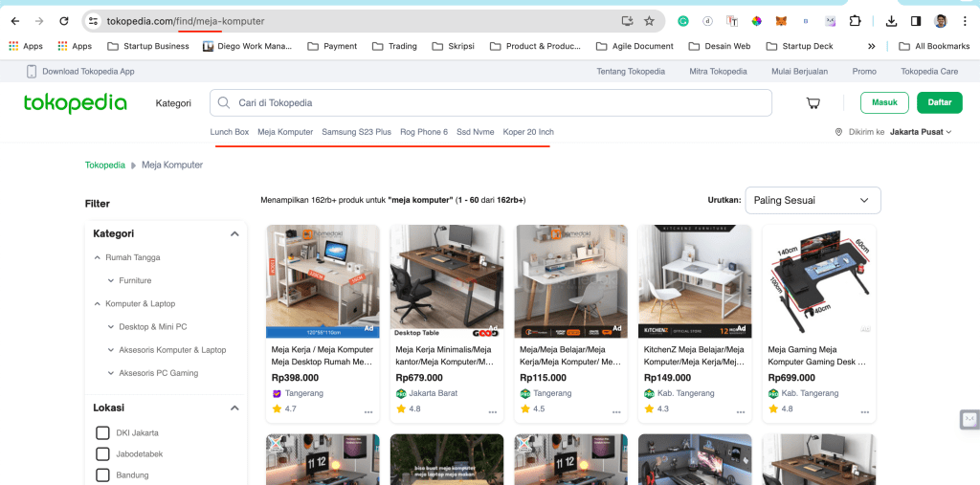Check the Jabodetabek location filter
Viewport: 980px width, 485px height.
(102, 453)
